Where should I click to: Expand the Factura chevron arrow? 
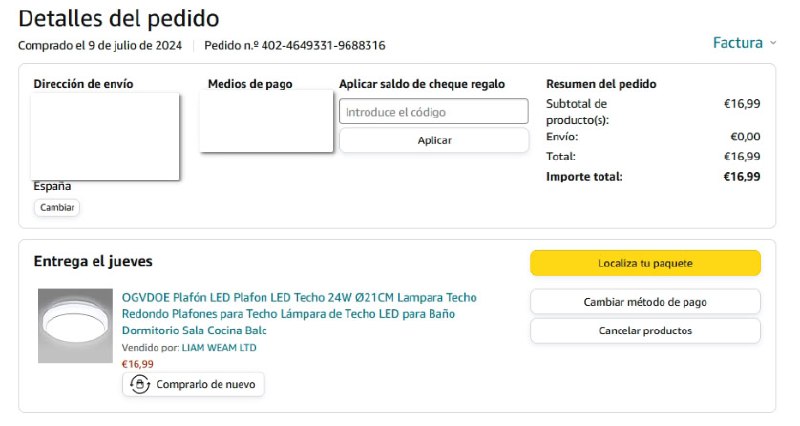(x=773, y=43)
